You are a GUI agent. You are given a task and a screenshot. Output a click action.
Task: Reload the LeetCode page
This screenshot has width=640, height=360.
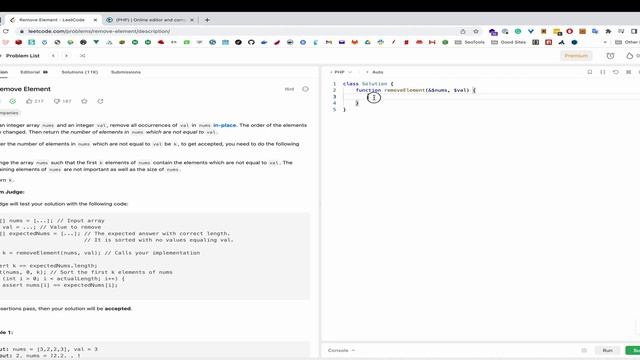[x=6, y=31]
